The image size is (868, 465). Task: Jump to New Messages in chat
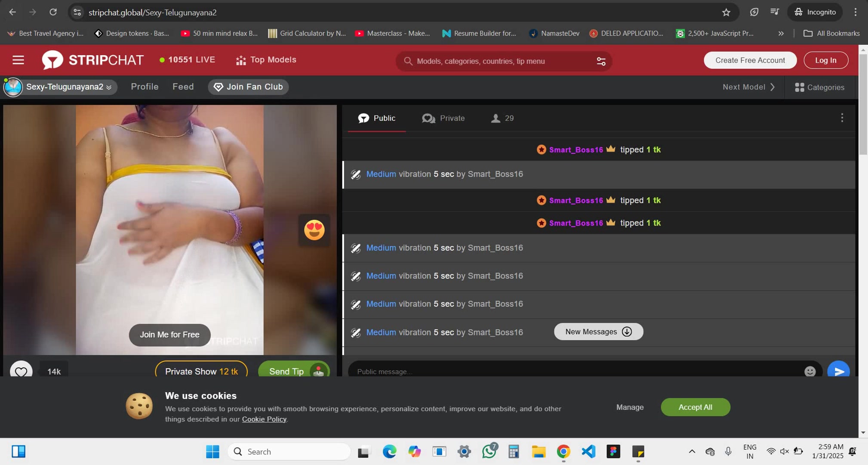[598, 332]
